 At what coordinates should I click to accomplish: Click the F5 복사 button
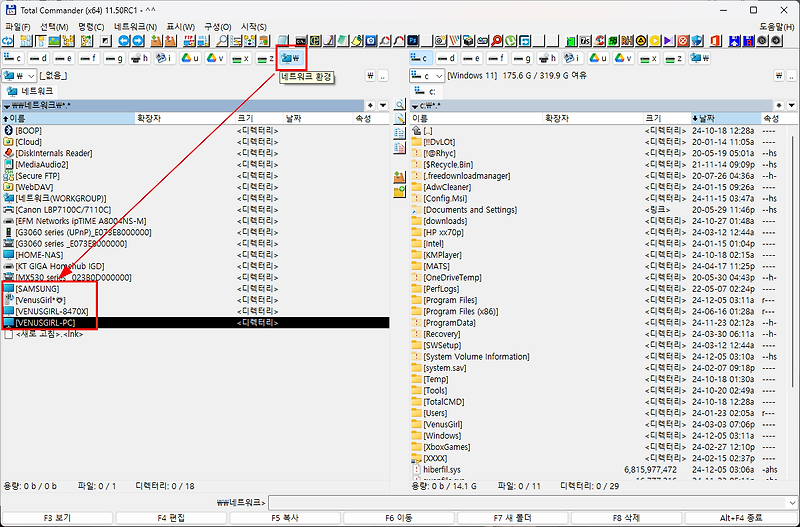coord(285,518)
